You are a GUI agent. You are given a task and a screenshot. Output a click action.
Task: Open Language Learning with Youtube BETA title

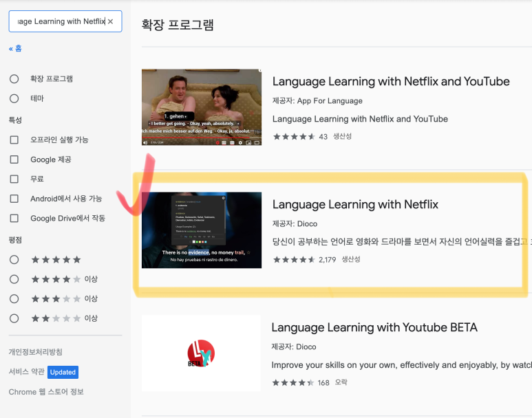[x=374, y=327]
